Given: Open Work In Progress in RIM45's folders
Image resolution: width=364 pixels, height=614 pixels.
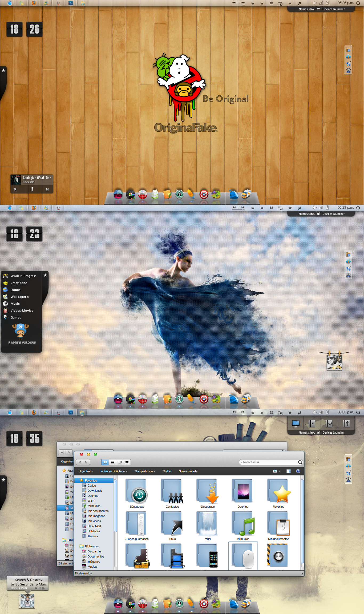Looking at the screenshot, I should click(23, 276).
